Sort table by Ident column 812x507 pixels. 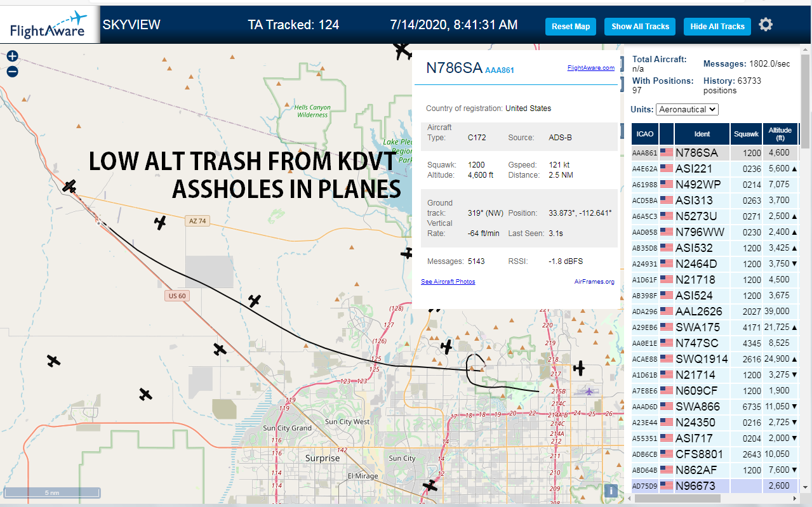click(x=702, y=134)
